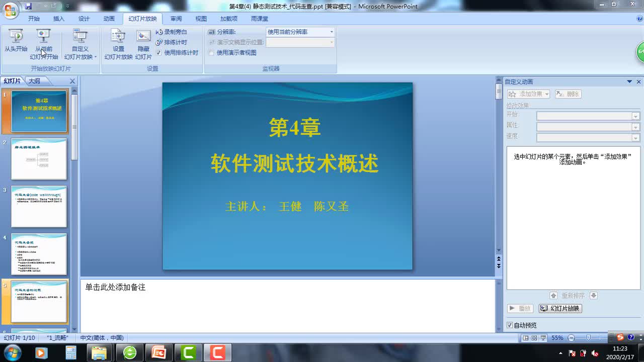Click Rehearse Timings (排练计时)
Viewport: 644px width, 362px height.
(x=171, y=42)
